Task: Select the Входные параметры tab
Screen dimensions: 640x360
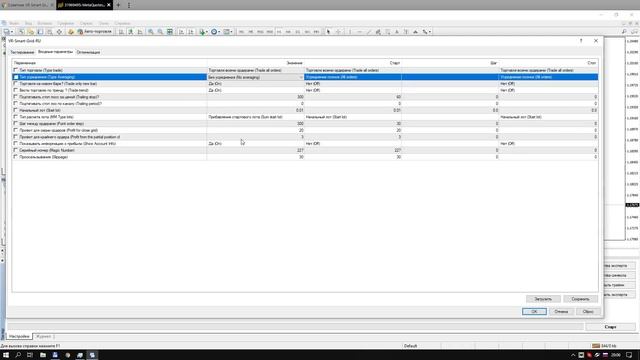Action: 55,52
